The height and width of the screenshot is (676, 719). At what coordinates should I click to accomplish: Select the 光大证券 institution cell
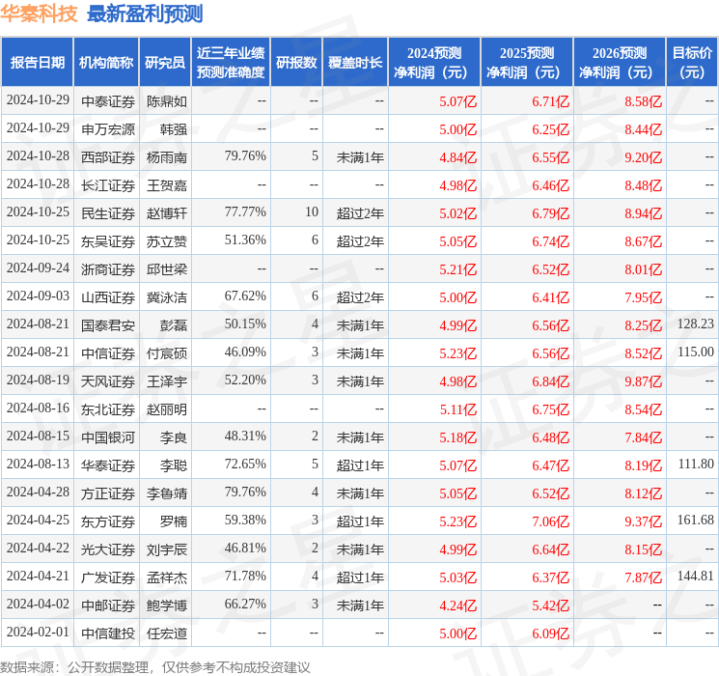108,549
